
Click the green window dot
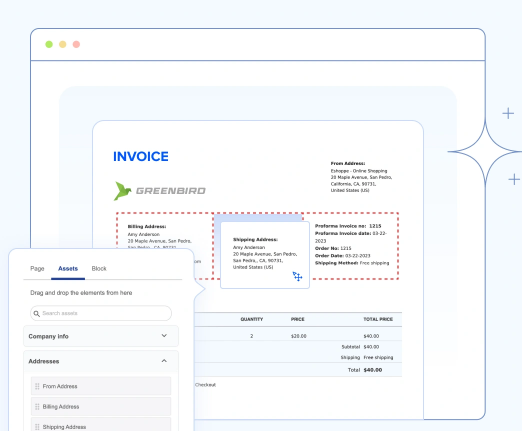pos(49,44)
